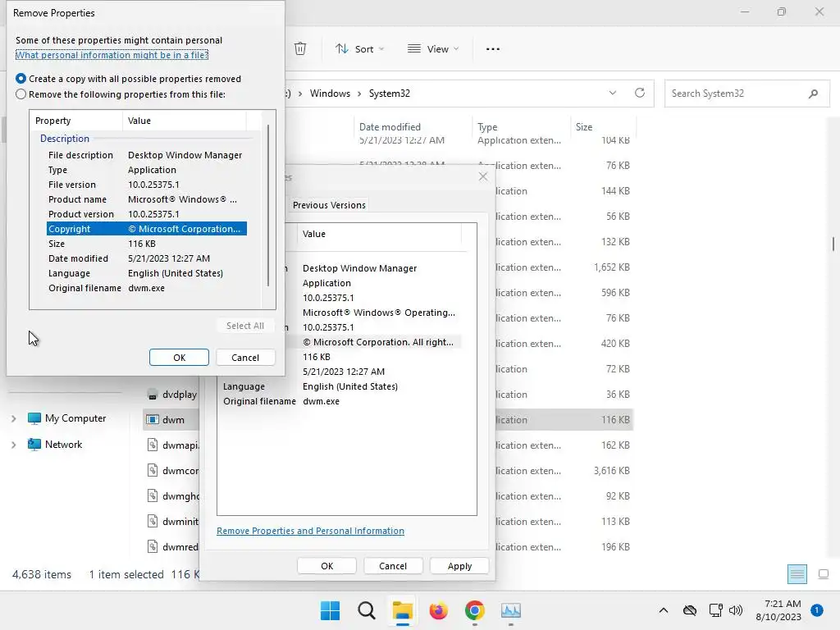The image size is (840, 630).
Task: Switch to the Previous Versions tab
Action: click(329, 205)
